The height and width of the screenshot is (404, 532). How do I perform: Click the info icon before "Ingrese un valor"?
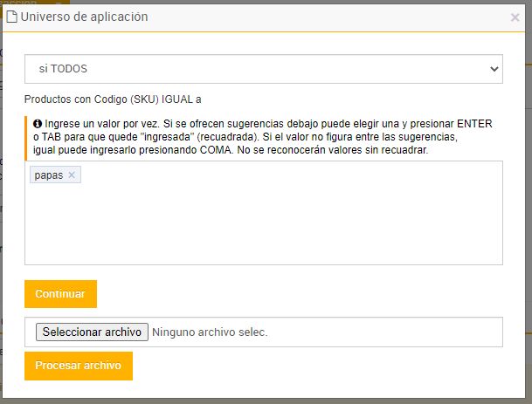pyautogui.click(x=38, y=125)
